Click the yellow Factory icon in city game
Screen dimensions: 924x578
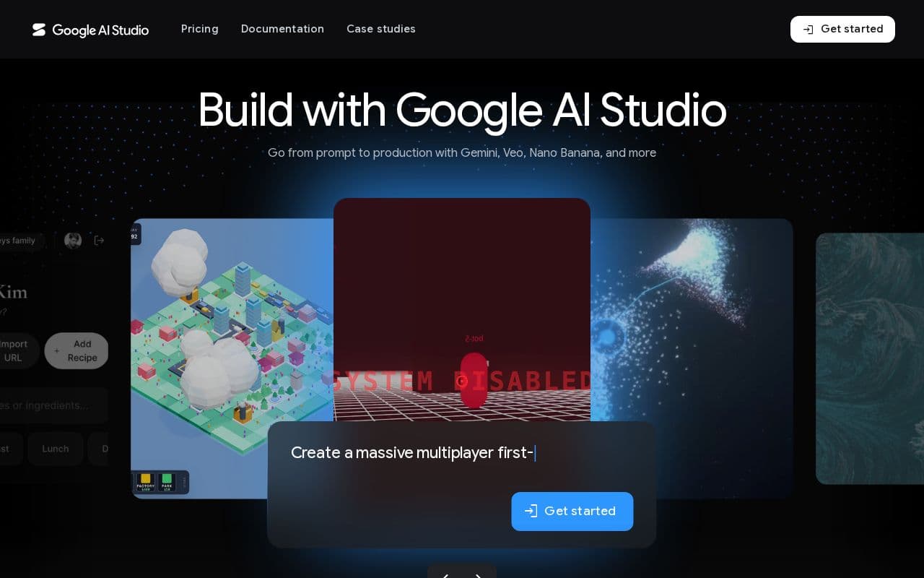coord(146,482)
